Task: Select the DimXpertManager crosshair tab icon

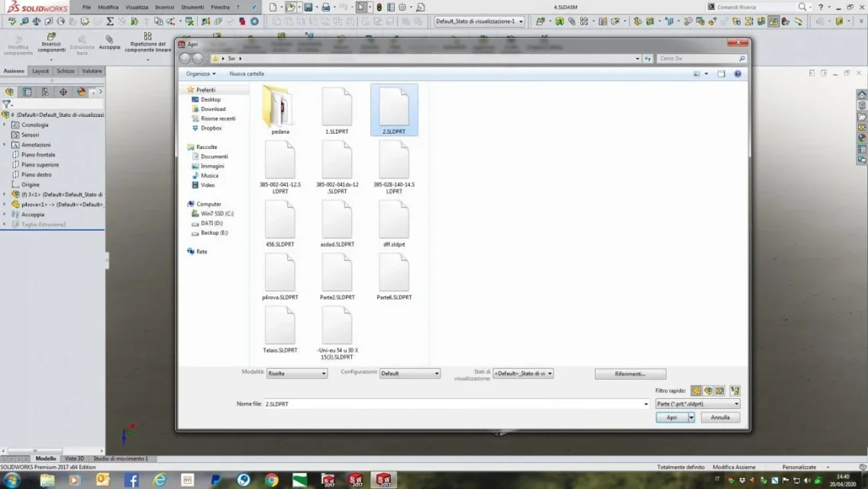Action: pyautogui.click(x=63, y=92)
